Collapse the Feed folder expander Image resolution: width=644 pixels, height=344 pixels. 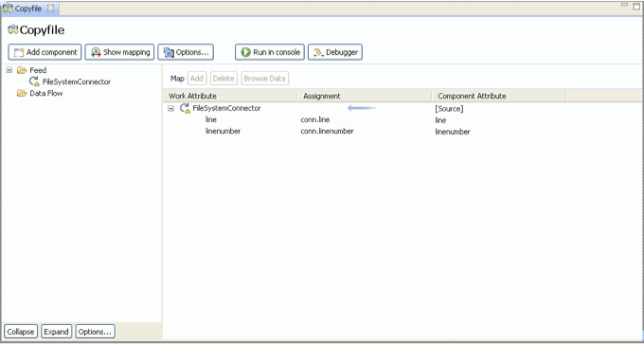point(9,70)
